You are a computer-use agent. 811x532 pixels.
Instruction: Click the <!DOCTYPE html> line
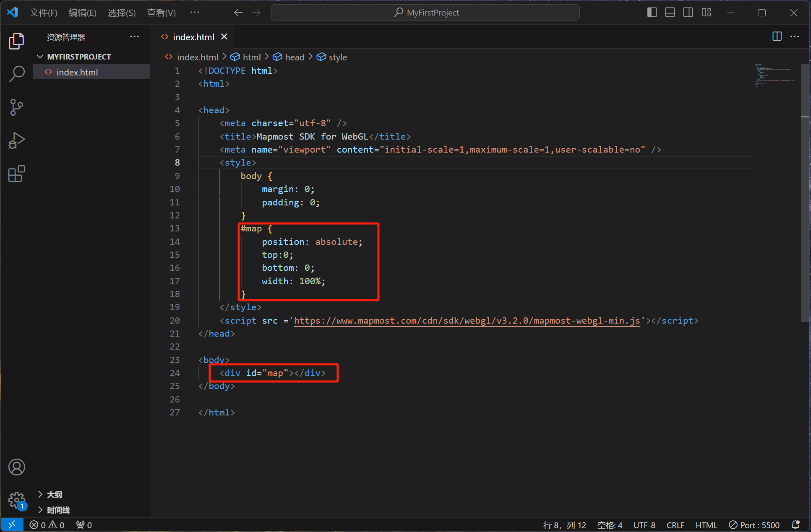(238, 71)
